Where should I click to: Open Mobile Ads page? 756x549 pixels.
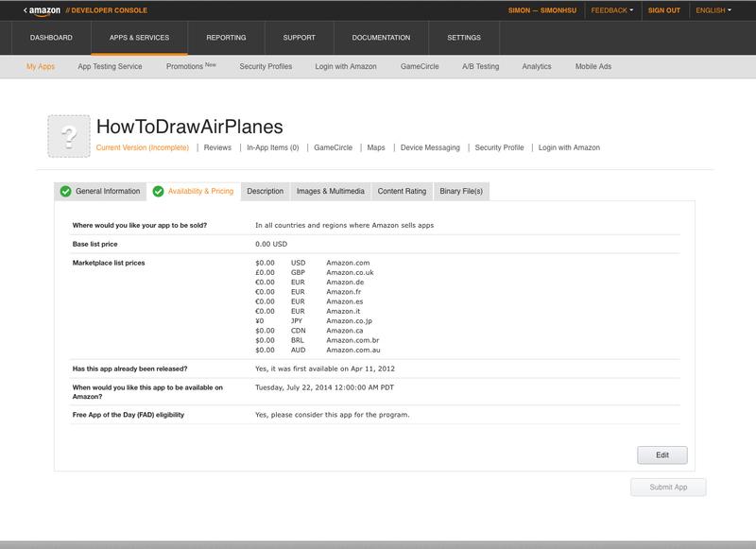click(x=593, y=66)
